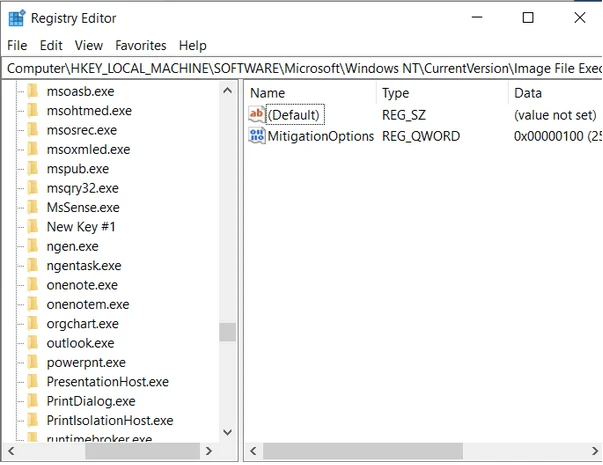Screen dimensions: 603x465
Task: Maximize the Registry Editor window
Action: 528,18
